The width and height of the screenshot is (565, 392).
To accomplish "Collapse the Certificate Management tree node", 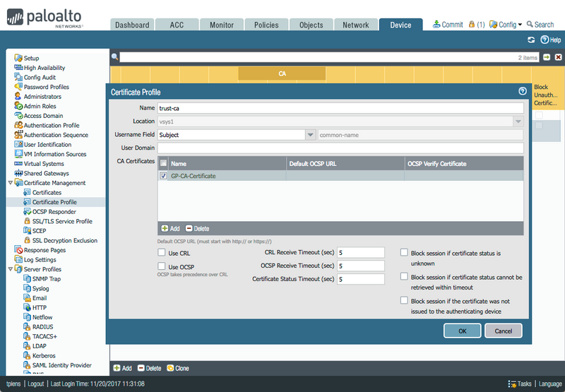I will click(10, 183).
